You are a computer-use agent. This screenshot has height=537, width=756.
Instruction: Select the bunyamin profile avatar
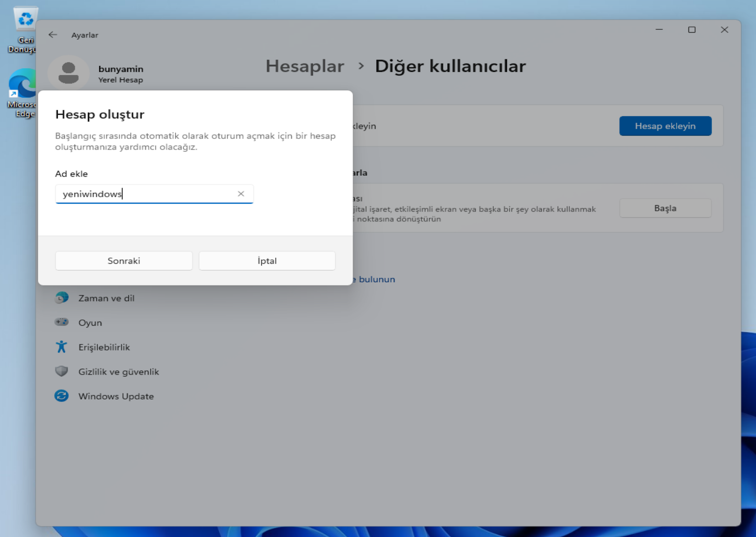[69, 73]
